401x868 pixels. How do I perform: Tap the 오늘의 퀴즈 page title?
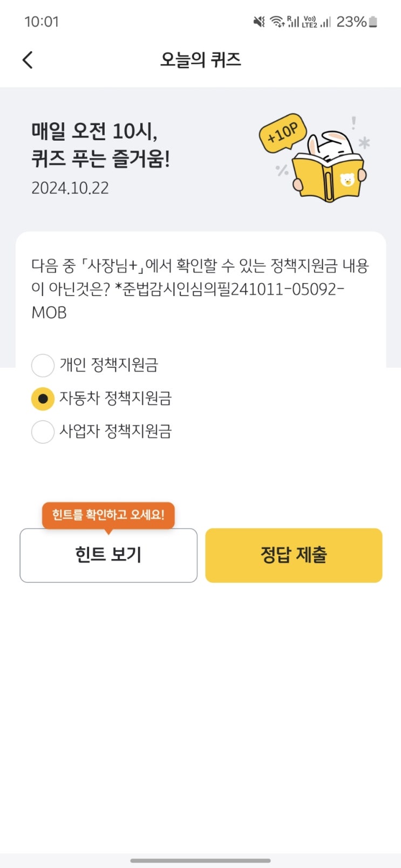click(x=200, y=60)
